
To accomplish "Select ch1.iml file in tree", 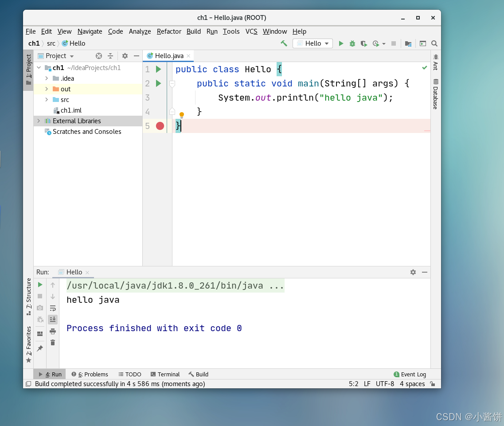I will [x=71, y=110].
